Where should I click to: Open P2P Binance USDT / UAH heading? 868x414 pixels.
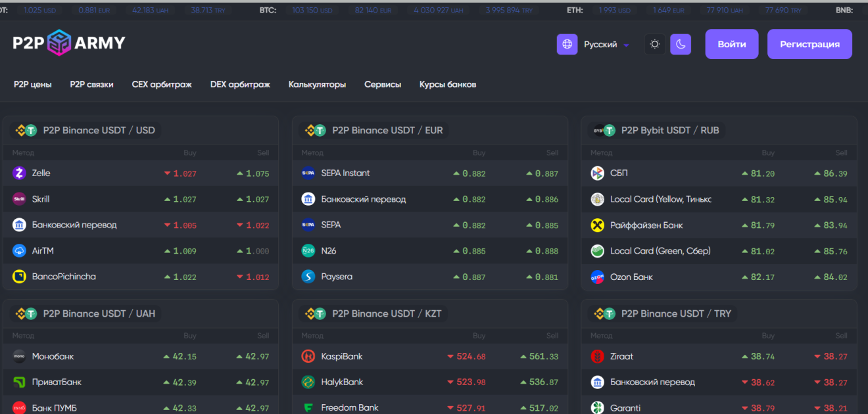click(x=99, y=313)
